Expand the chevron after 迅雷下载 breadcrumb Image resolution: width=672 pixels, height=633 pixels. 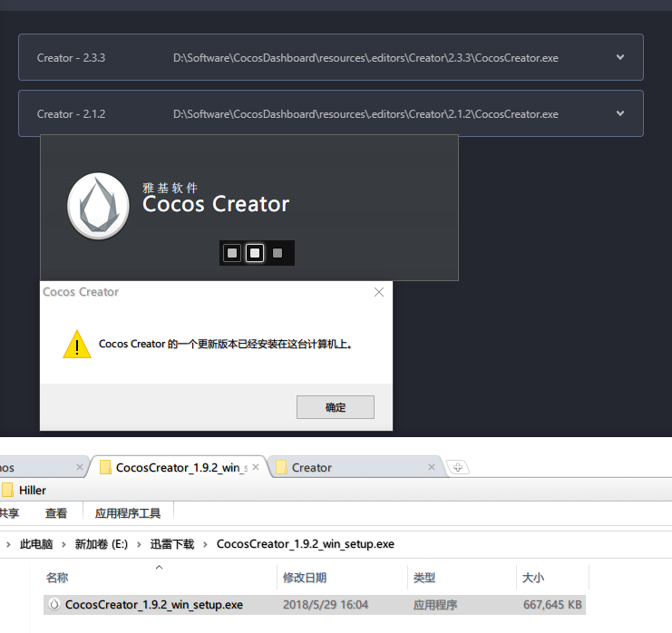click(205, 544)
